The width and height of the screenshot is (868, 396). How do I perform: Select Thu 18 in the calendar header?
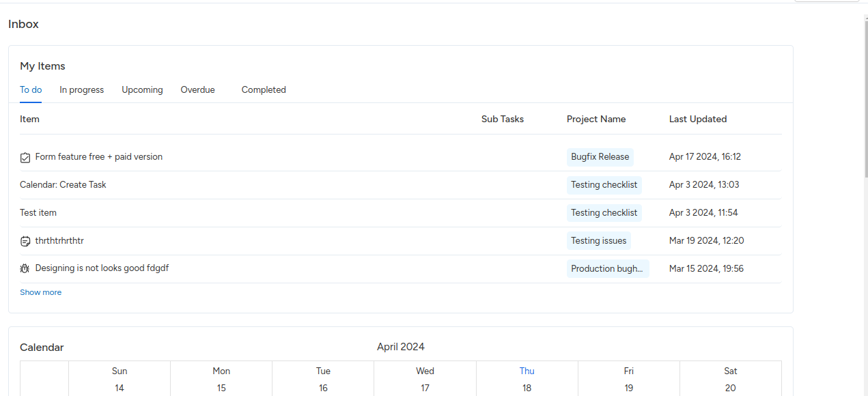click(x=527, y=380)
